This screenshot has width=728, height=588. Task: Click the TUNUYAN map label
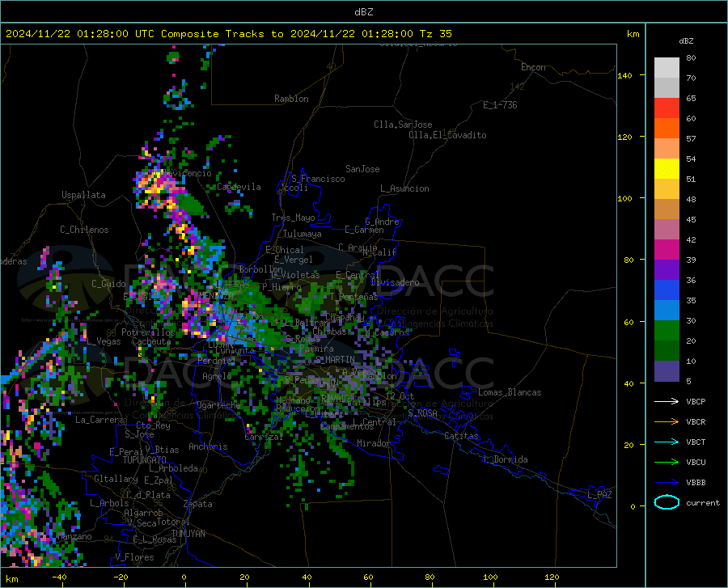(x=188, y=534)
